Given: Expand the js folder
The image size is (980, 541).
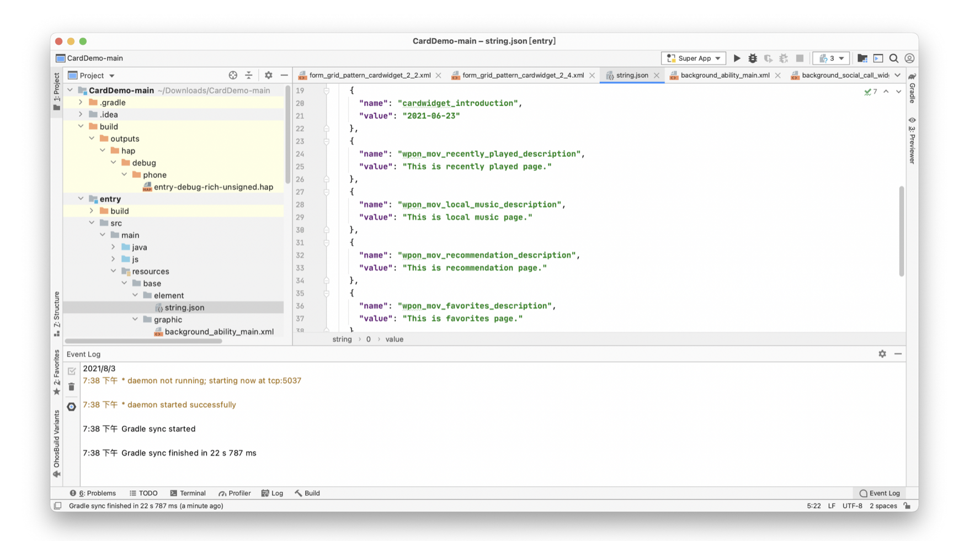Looking at the screenshot, I should [114, 259].
